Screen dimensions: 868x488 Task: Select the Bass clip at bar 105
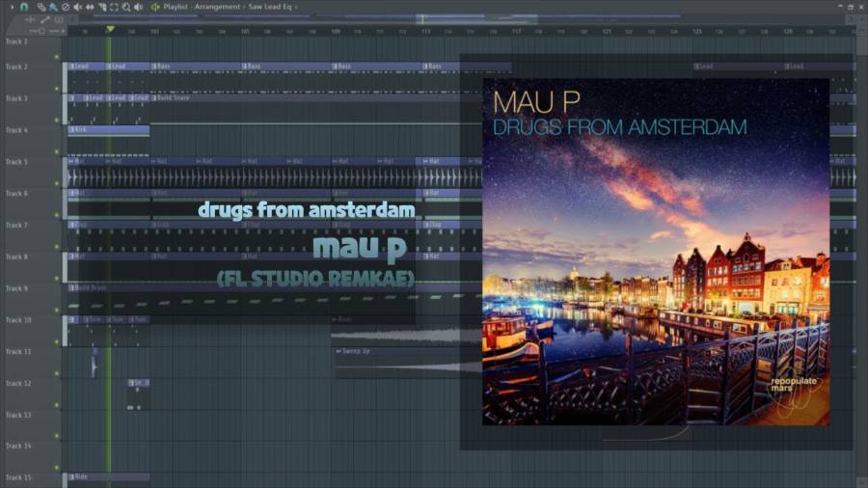click(285, 77)
